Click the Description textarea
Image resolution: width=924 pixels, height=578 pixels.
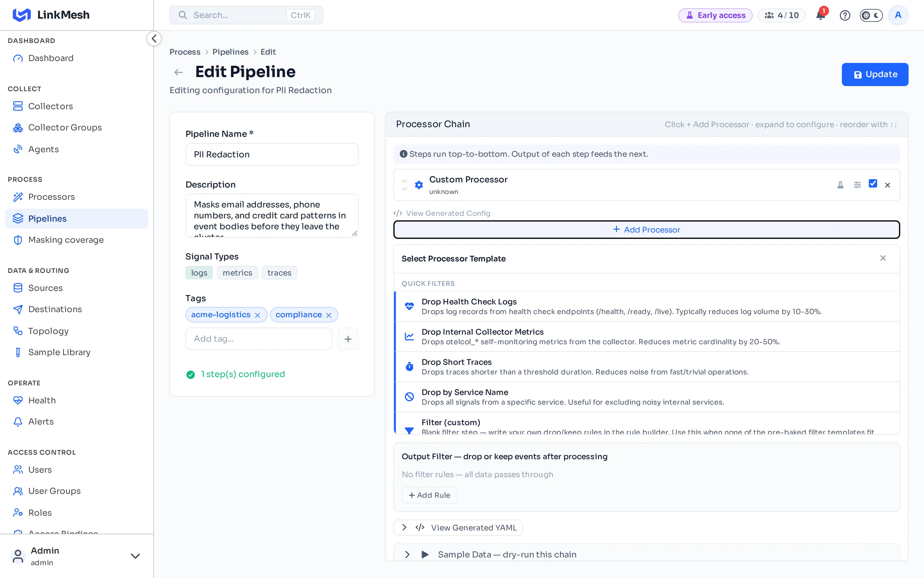click(272, 215)
